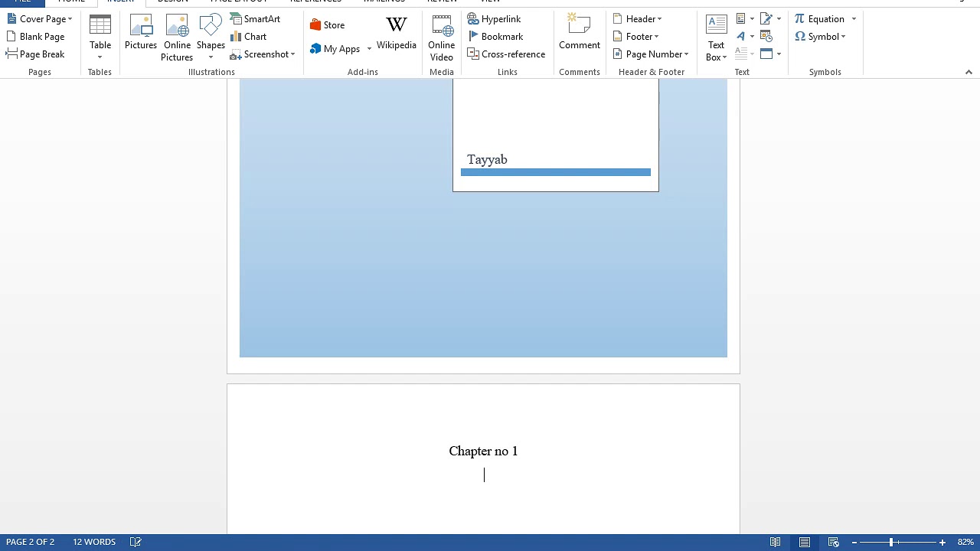The height and width of the screenshot is (551, 980).
Task: Open the Footer dropdown
Action: click(635, 36)
